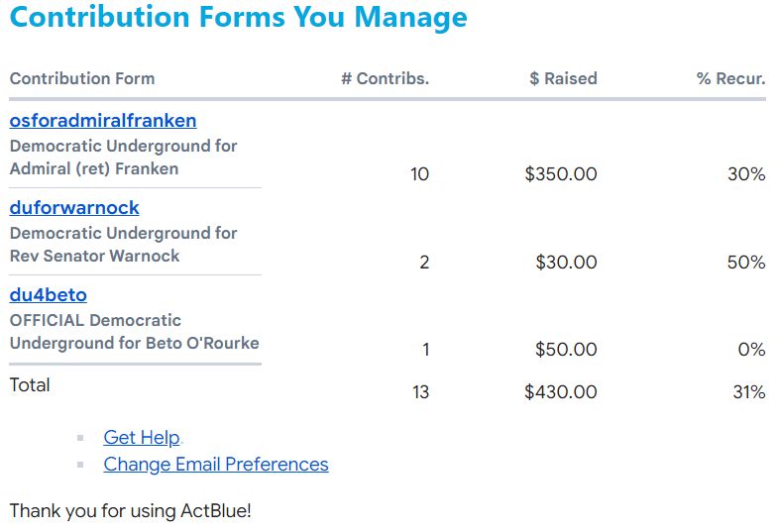Open the osforadmiralfranken contribution form link
The height and width of the screenshot is (532, 780).
point(103,121)
